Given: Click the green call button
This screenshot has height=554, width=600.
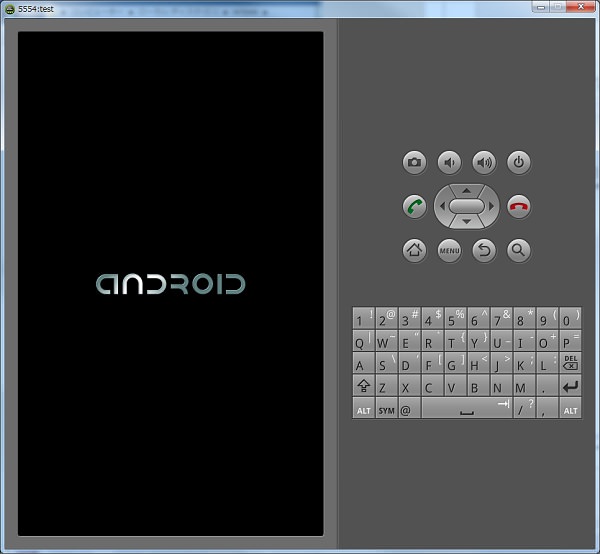Looking at the screenshot, I should [x=414, y=207].
